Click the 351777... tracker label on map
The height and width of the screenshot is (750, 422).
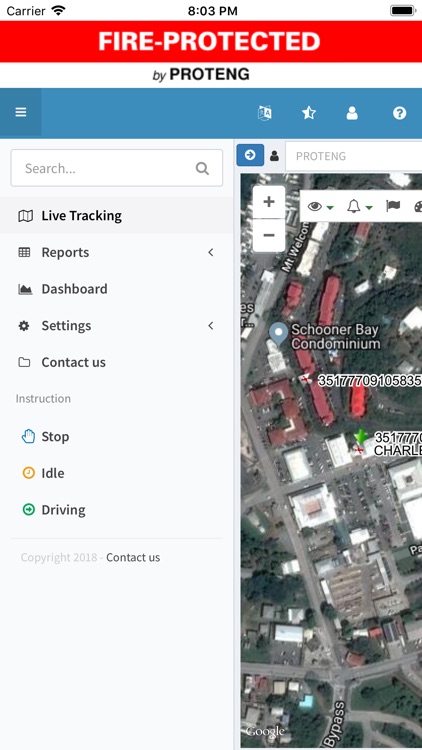pyautogui.click(x=370, y=380)
